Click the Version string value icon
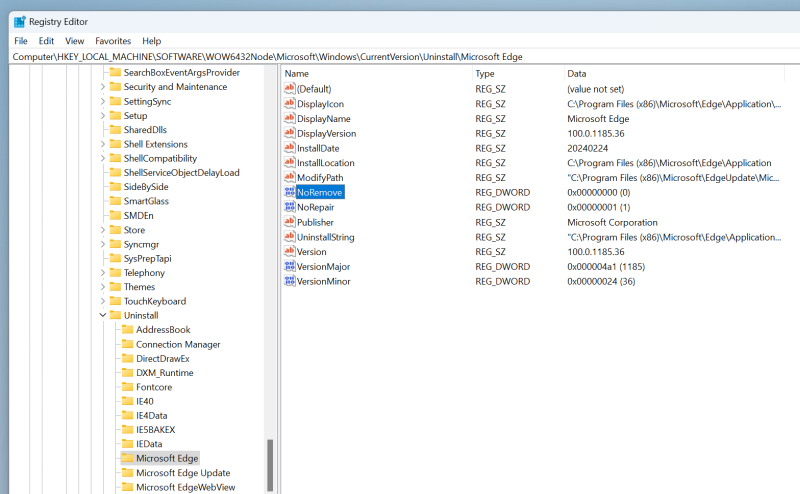The width and height of the screenshot is (800, 494). [x=289, y=251]
